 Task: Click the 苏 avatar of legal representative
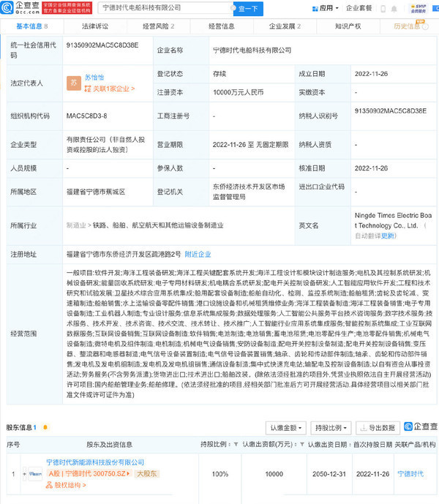click(x=73, y=83)
